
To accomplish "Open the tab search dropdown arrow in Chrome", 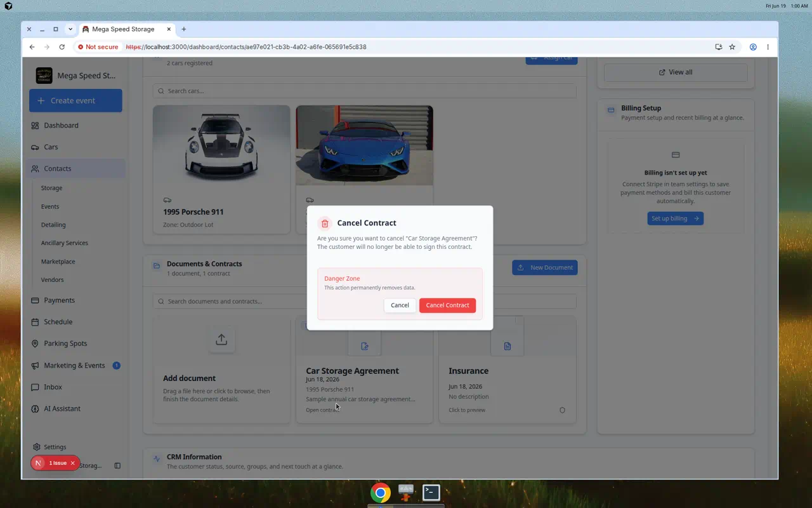I will coord(70,29).
